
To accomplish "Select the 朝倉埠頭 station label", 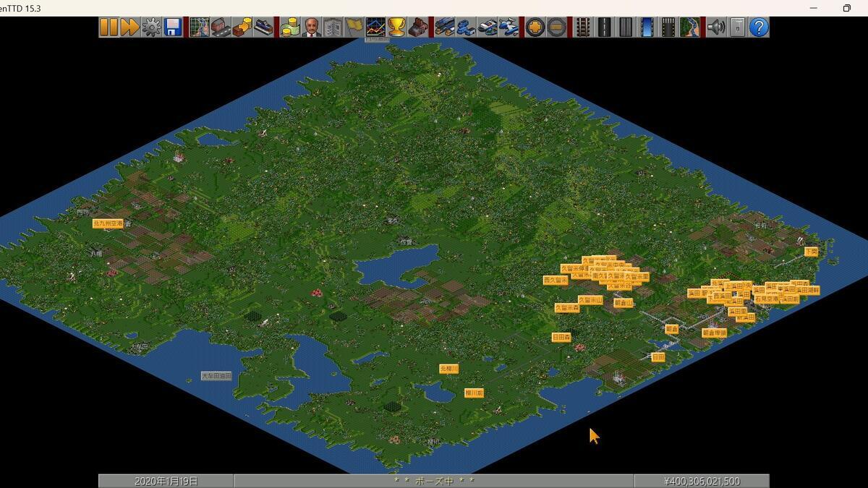I will coord(715,333).
